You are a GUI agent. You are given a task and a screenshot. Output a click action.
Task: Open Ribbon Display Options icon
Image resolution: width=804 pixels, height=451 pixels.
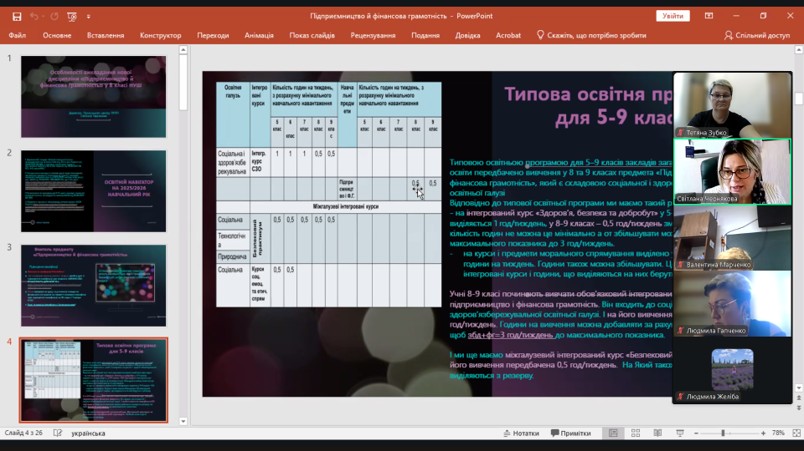709,16
